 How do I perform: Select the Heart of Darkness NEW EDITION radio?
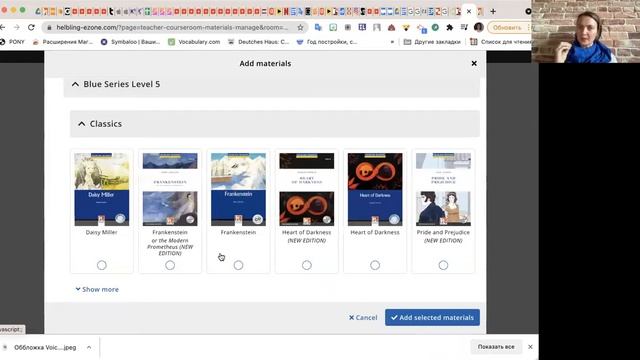[307, 265]
